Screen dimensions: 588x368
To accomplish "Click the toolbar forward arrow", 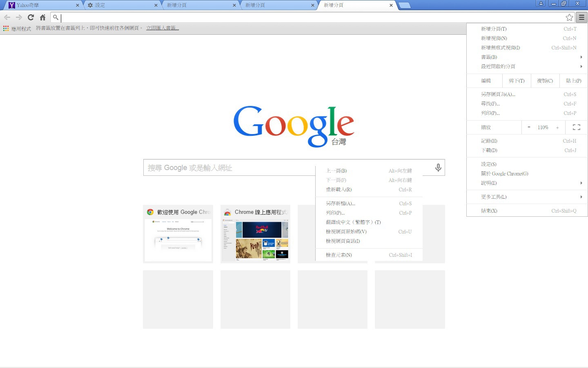I will (x=19, y=17).
